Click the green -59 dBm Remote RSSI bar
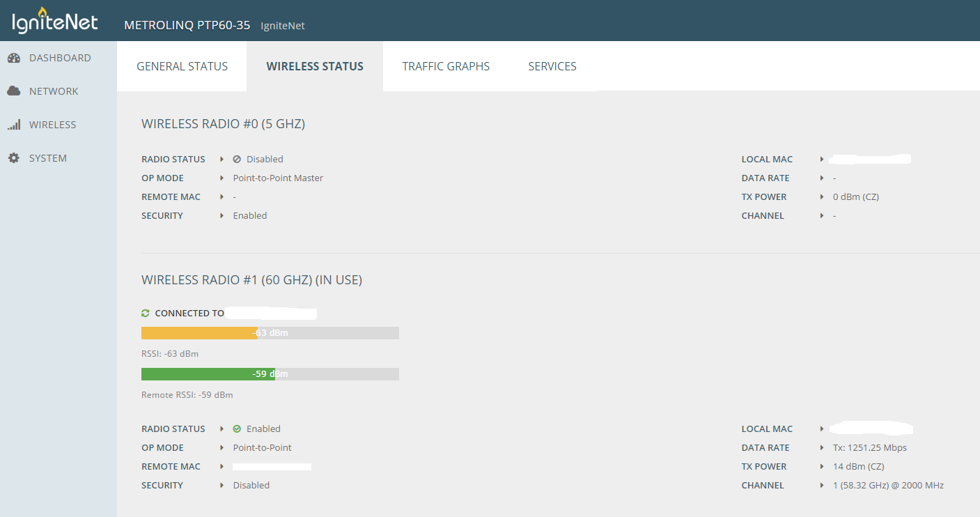 click(x=208, y=374)
